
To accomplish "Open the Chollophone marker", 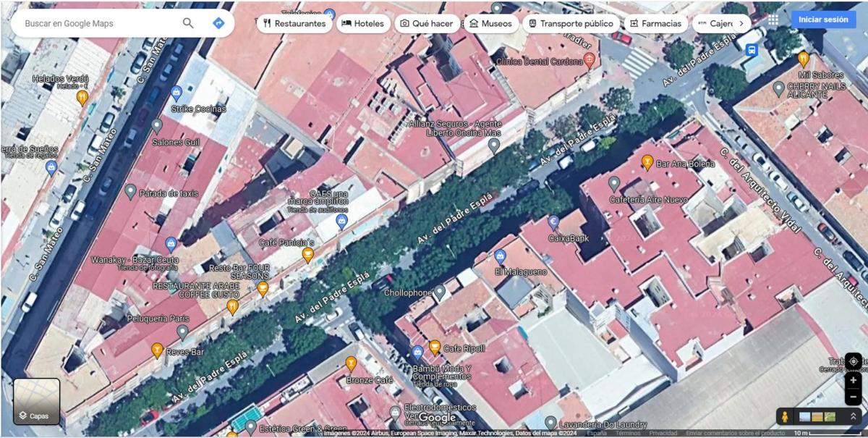I will point(439,292).
